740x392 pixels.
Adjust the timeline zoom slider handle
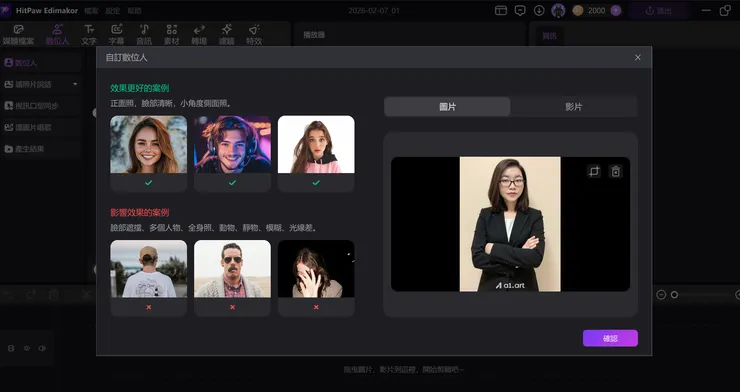(674, 295)
